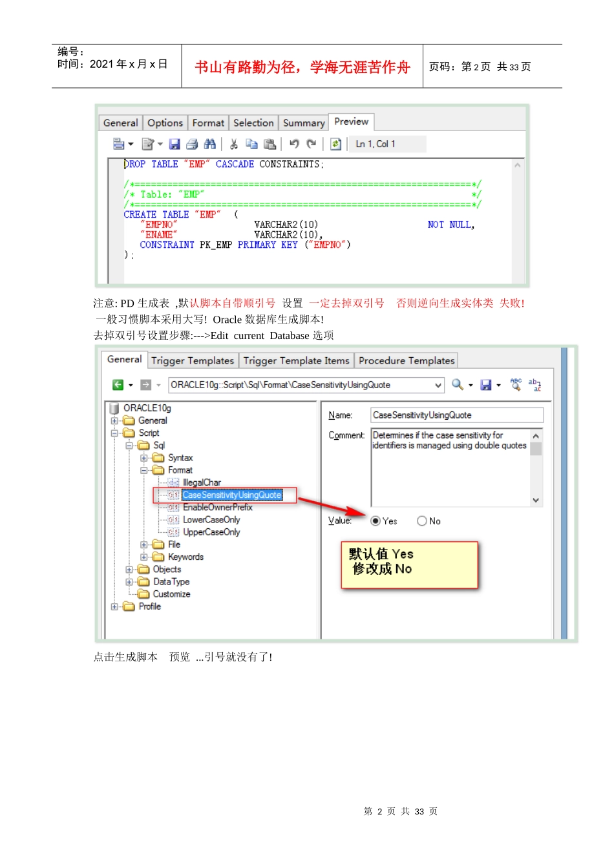This screenshot has width=614, height=868.
Task: Open the dropdown next to DBMS save icon
Action: [x=498, y=386]
